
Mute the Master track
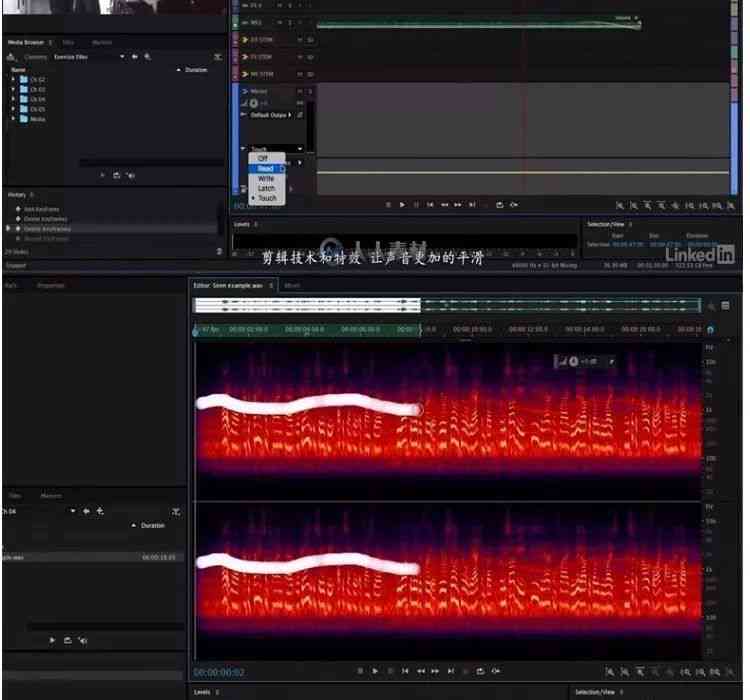click(x=300, y=91)
